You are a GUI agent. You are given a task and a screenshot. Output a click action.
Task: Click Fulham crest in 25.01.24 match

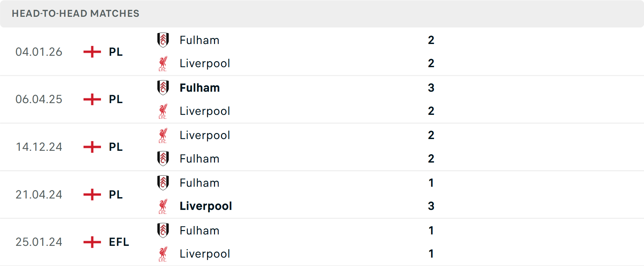click(163, 230)
